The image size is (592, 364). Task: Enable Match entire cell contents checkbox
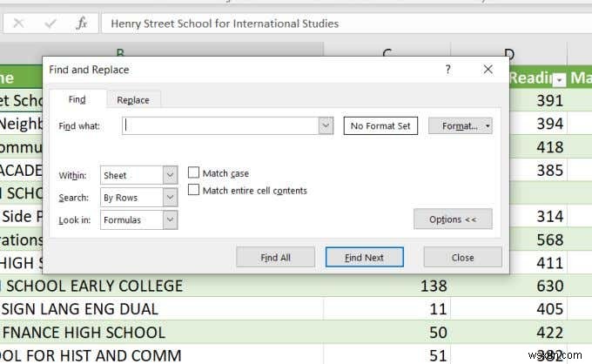point(193,190)
